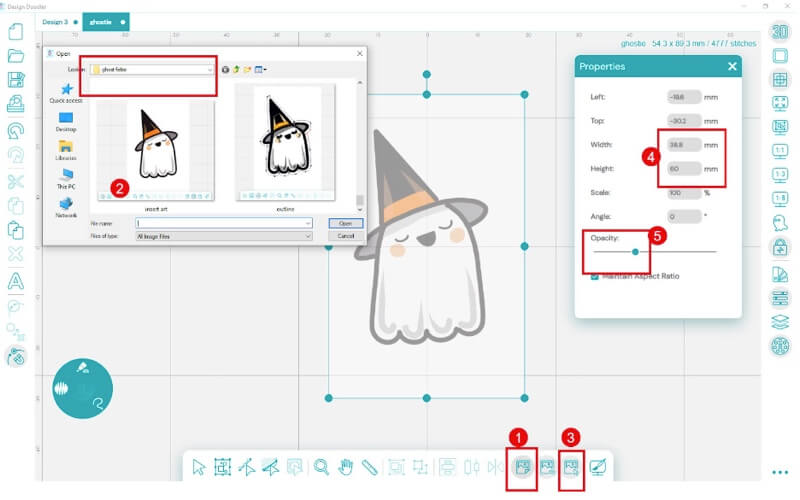Click the Height value field
Screen dimensions: 800x500
[684, 169]
